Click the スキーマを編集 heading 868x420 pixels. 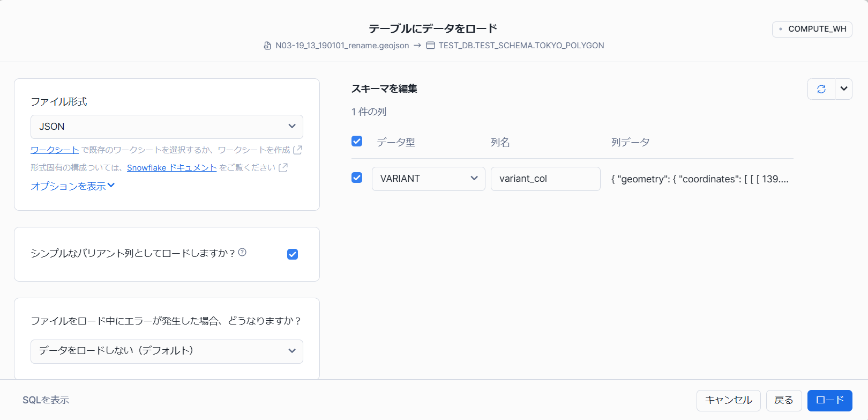[x=384, y=89]
